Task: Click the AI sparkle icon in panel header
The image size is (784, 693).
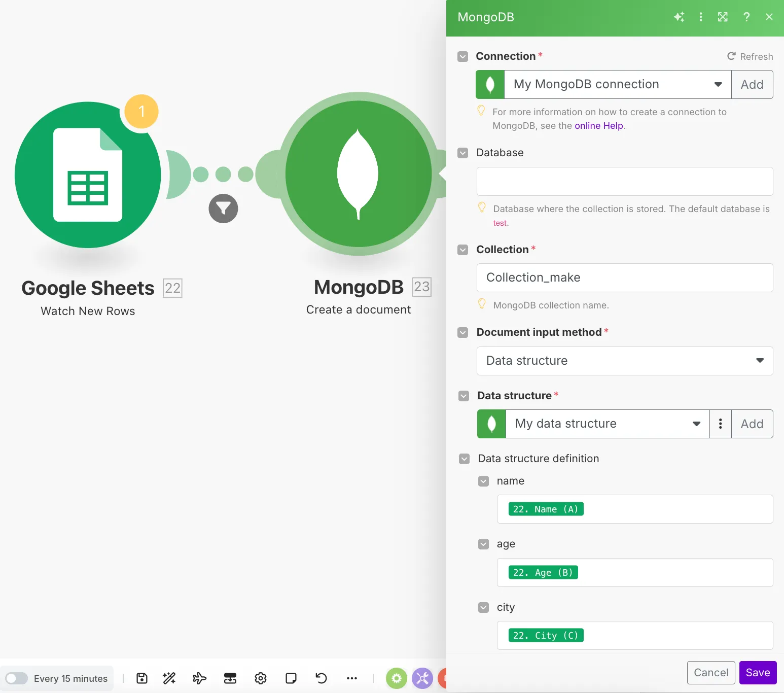Action: tap(679, 17)
